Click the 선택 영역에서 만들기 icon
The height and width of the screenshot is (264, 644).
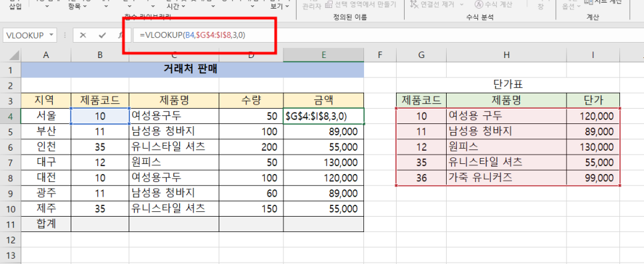coord(329,5)
